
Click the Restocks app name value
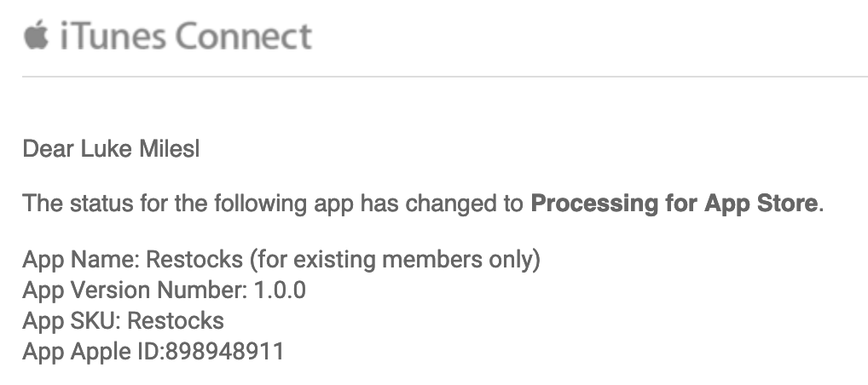[194, 259]
